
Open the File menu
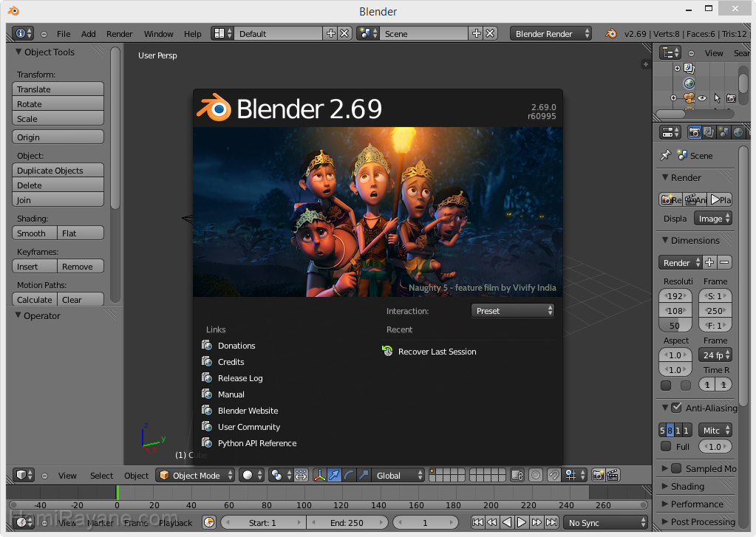coord(63,34)
